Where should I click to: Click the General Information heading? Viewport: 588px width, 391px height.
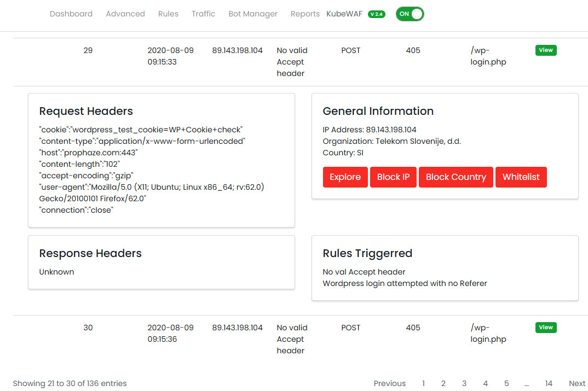click(x=378, y=111)
